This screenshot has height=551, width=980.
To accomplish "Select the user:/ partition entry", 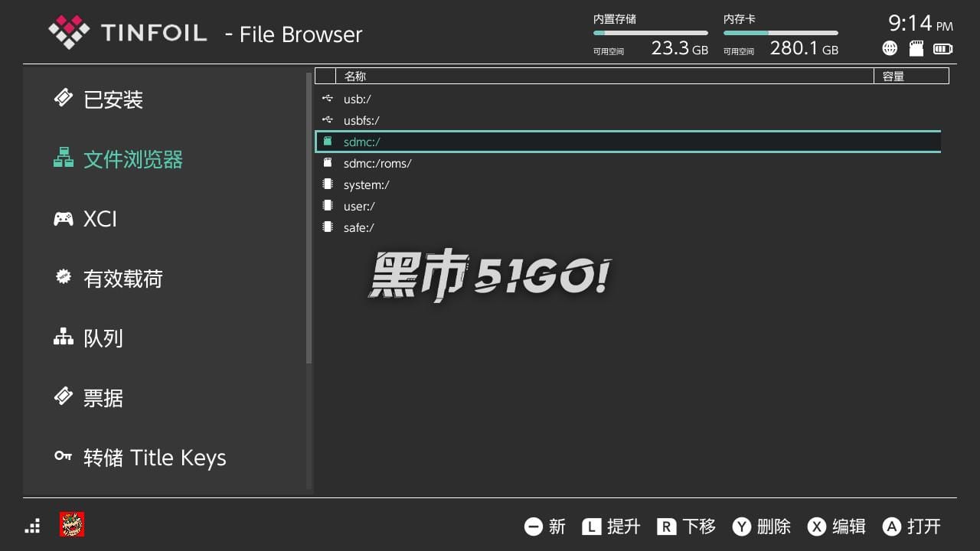I will (x=359, y=206).
